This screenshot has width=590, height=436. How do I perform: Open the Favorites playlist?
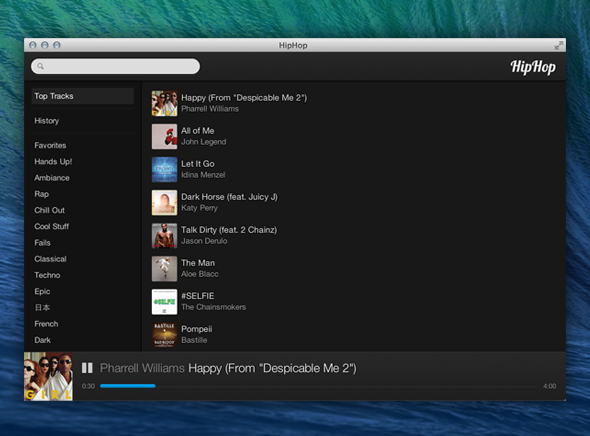tap(50, 145)
